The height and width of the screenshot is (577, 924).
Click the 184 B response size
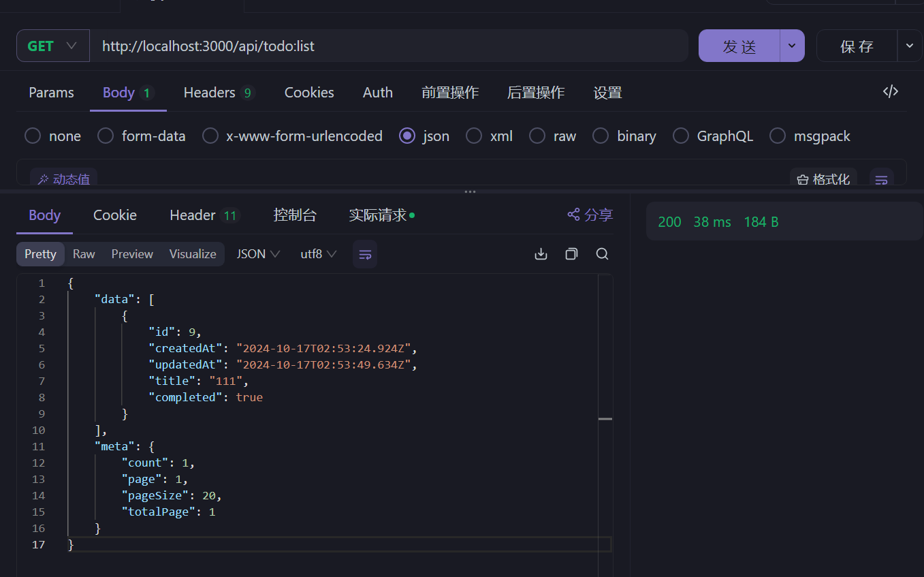coord(761,222)
